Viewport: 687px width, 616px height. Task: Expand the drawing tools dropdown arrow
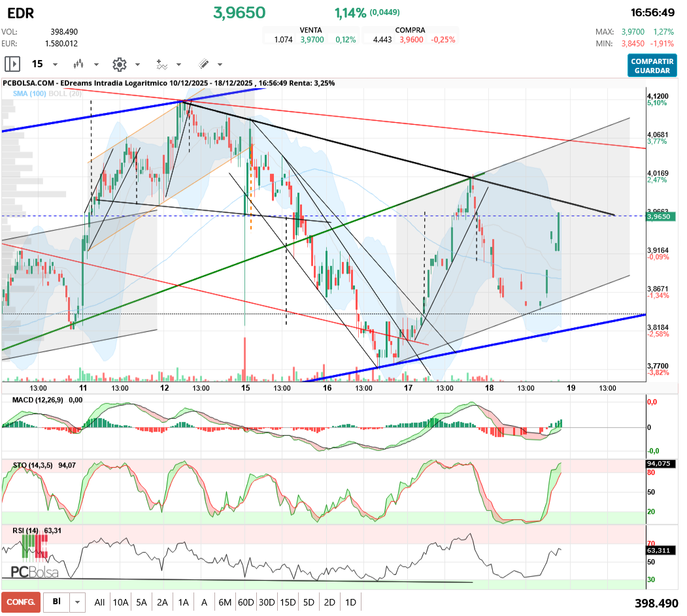point(220,64)
